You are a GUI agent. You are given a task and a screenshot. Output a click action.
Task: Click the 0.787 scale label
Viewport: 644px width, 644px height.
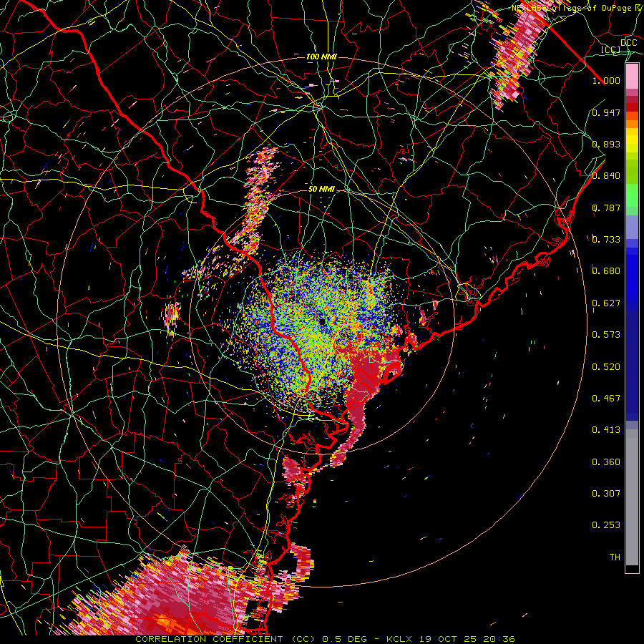(x=606, y=208)
